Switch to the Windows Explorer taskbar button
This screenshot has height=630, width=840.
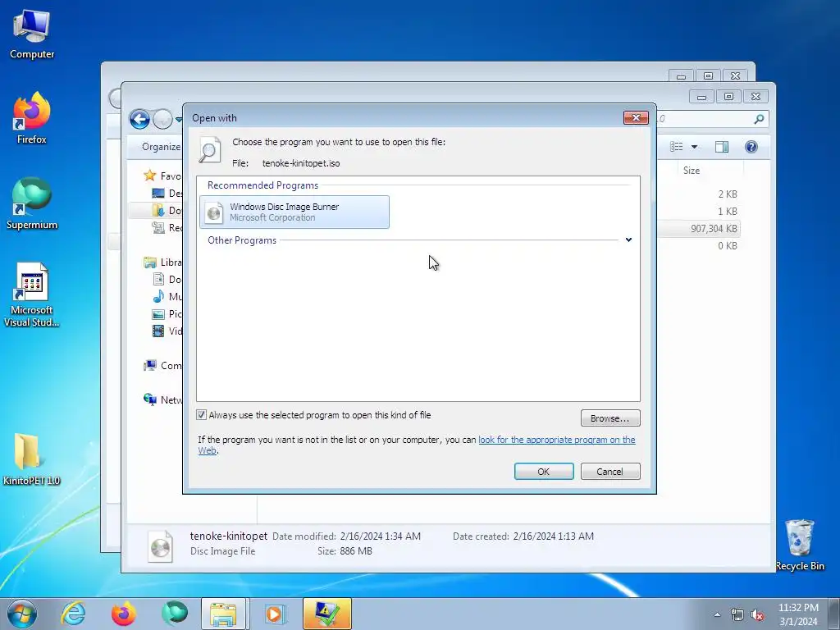click(x=224, y=614)
